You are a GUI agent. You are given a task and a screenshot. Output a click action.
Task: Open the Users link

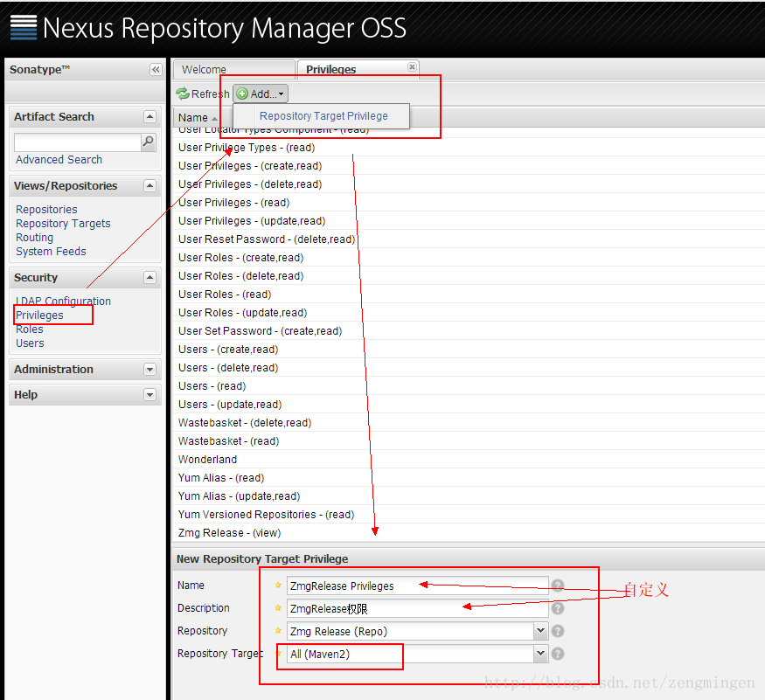30,343
